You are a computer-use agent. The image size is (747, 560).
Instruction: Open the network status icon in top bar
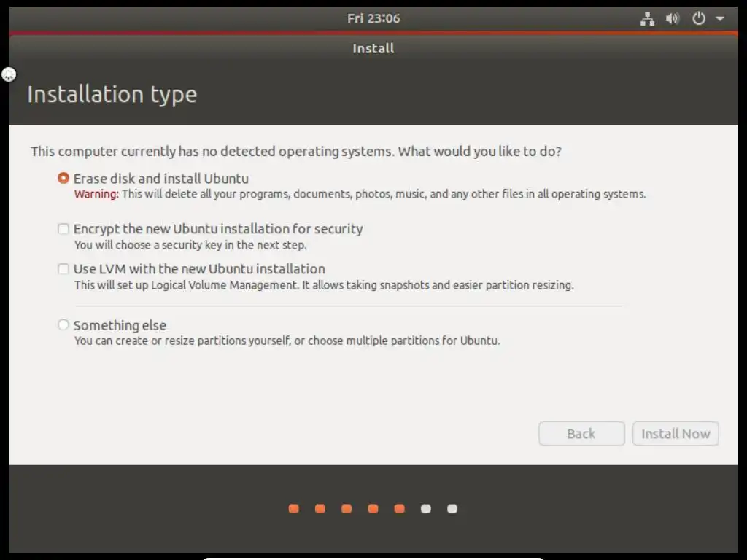647,18
